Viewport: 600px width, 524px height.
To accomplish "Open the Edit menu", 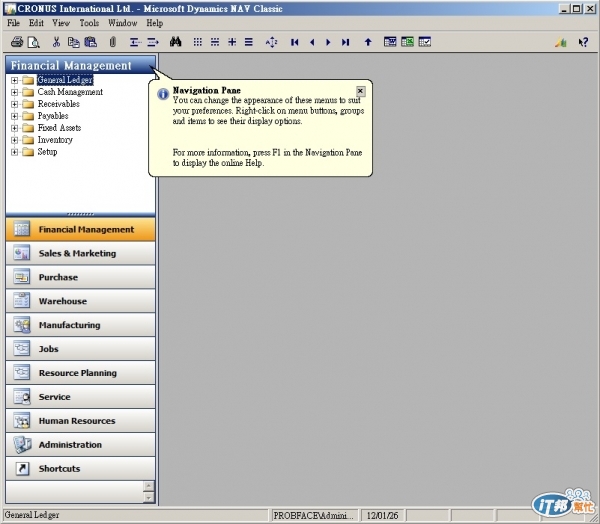I will point(36,23).
